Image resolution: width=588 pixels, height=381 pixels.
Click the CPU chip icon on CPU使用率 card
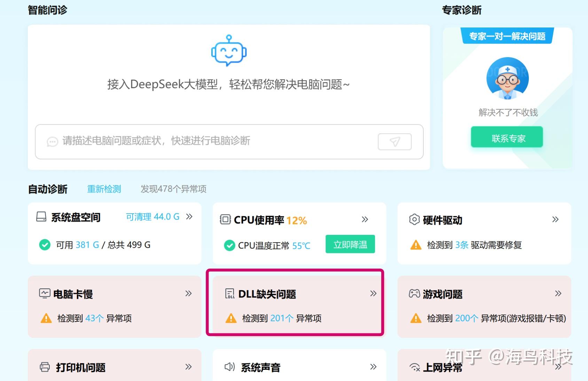point(226,220)
